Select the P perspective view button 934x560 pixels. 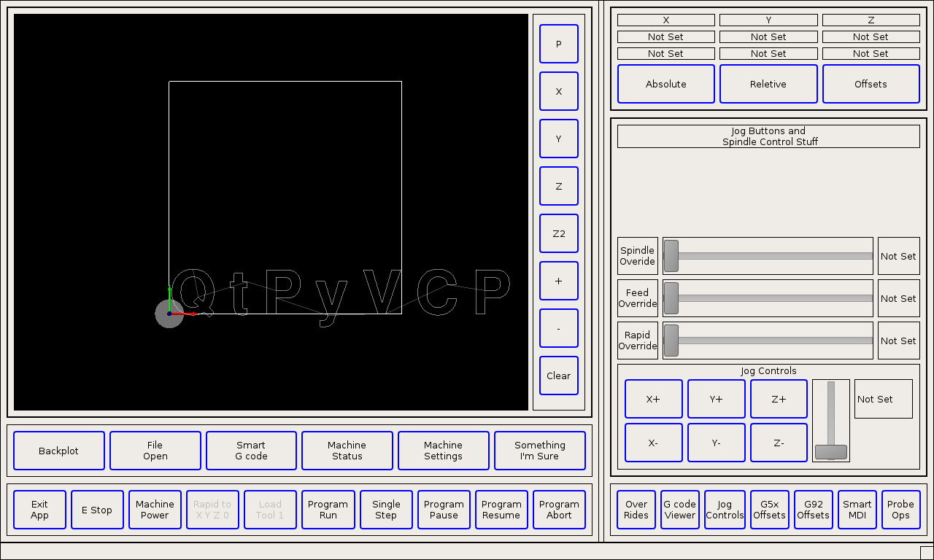[x=559, y=44]
